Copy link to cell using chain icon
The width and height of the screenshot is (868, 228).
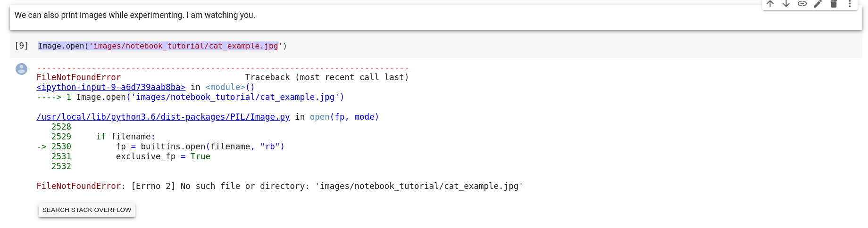click(x=802, y=4)
